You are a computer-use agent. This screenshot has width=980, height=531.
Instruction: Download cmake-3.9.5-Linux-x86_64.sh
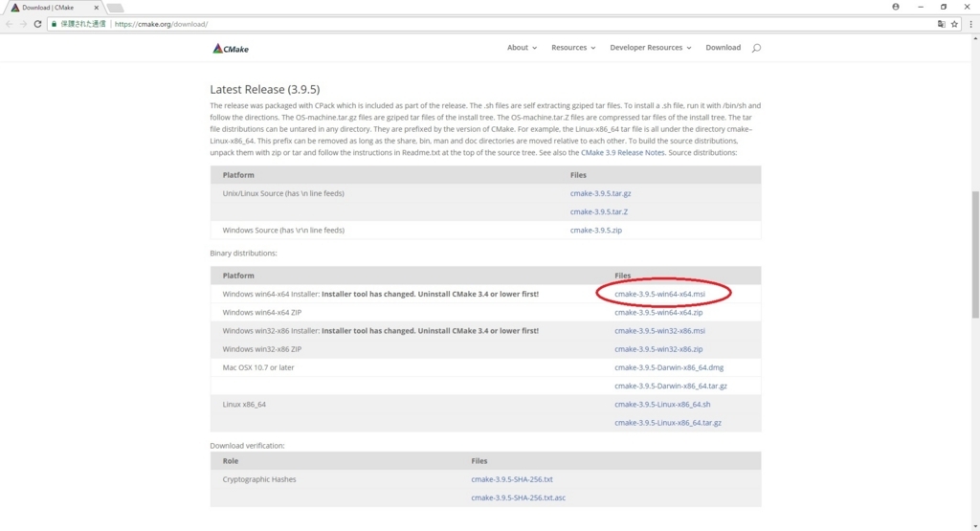click(662, 405)
